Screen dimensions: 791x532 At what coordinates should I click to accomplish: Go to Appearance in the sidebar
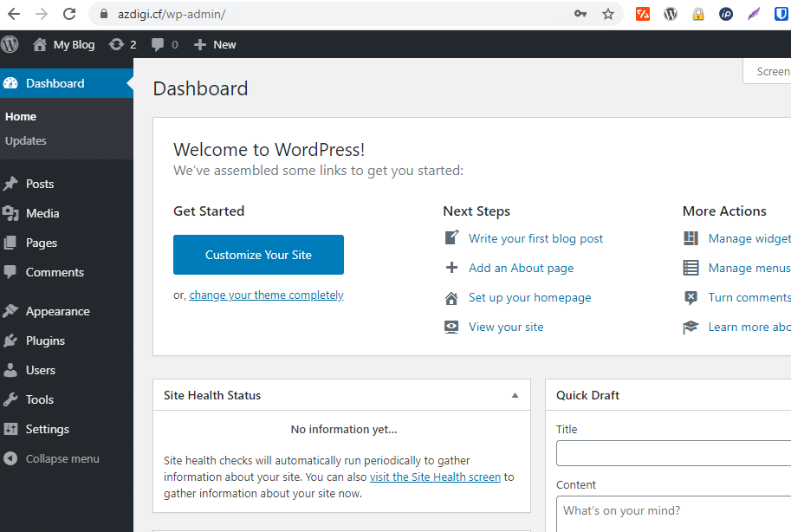(57, 311)
